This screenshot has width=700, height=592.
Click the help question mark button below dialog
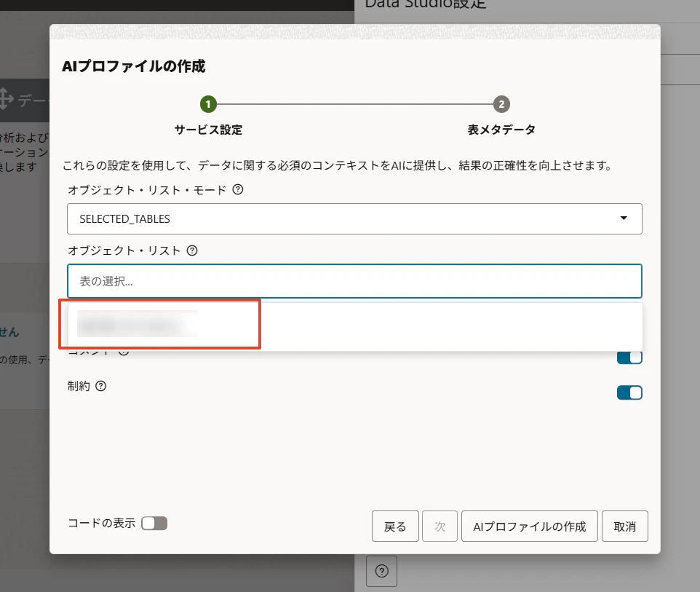coord(382,571)
